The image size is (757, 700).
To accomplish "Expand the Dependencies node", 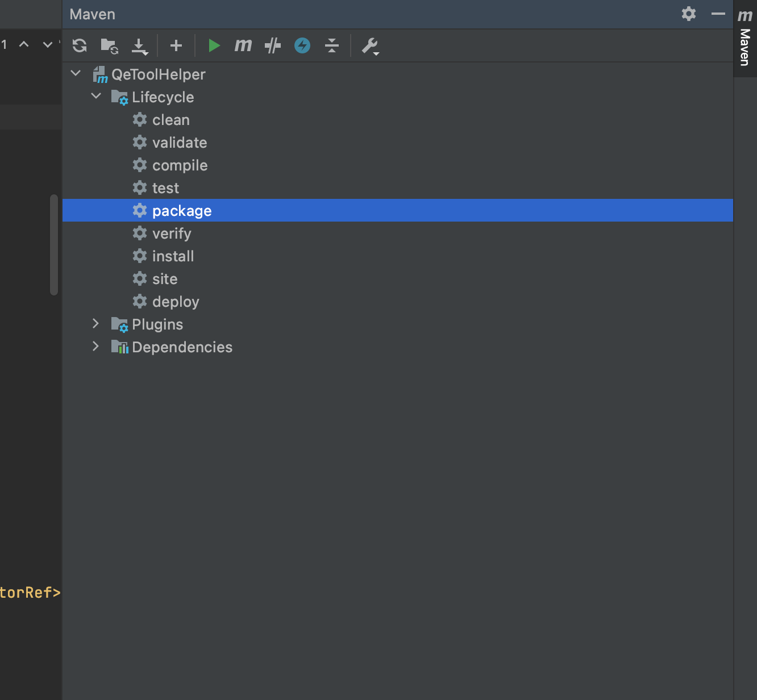I will [95, 346].
